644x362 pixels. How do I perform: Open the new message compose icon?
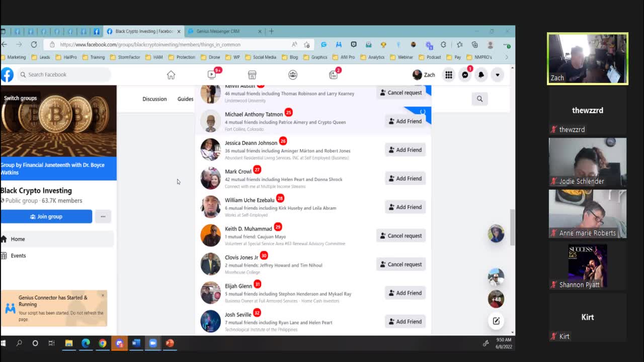pyautogui.click(x=496, y=321)
